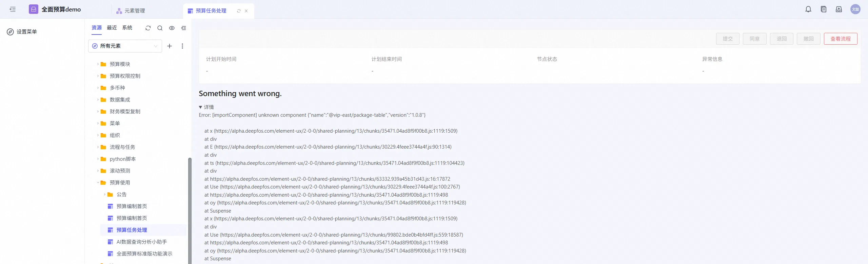The image size is (868, 264).
Task: Switch to 资源 panel tab
Action: pyautogui.click(x=97, y=28)
